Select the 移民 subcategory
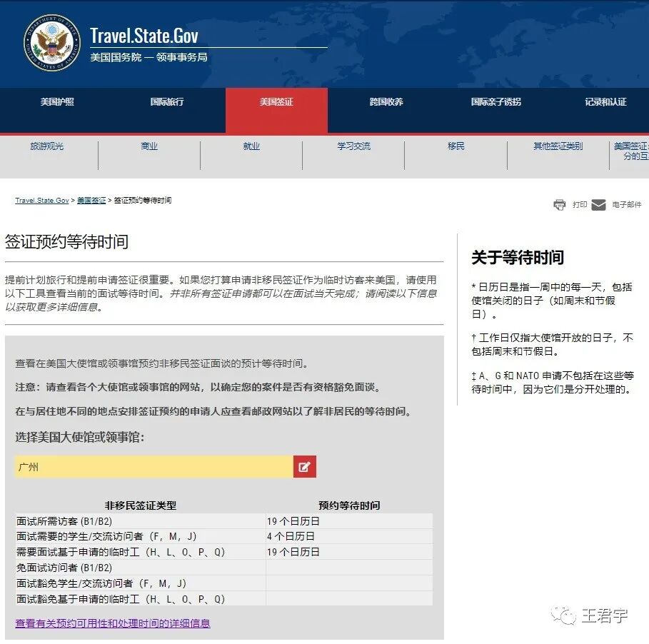 click(x=456, y=146)
